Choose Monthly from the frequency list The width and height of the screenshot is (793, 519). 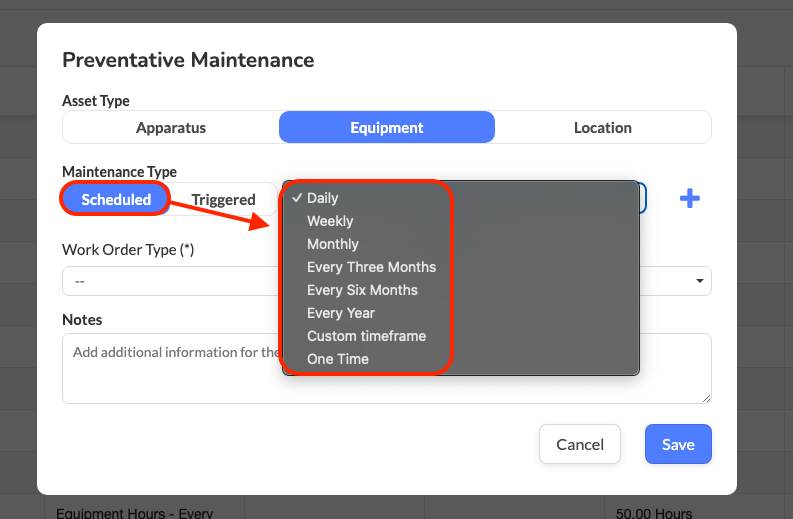coord(332,244)
